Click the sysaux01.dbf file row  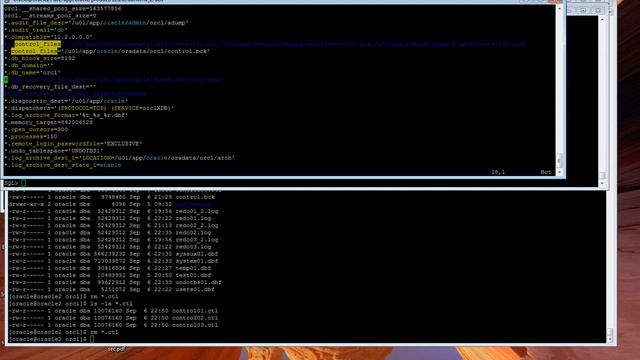coord(113,254)
